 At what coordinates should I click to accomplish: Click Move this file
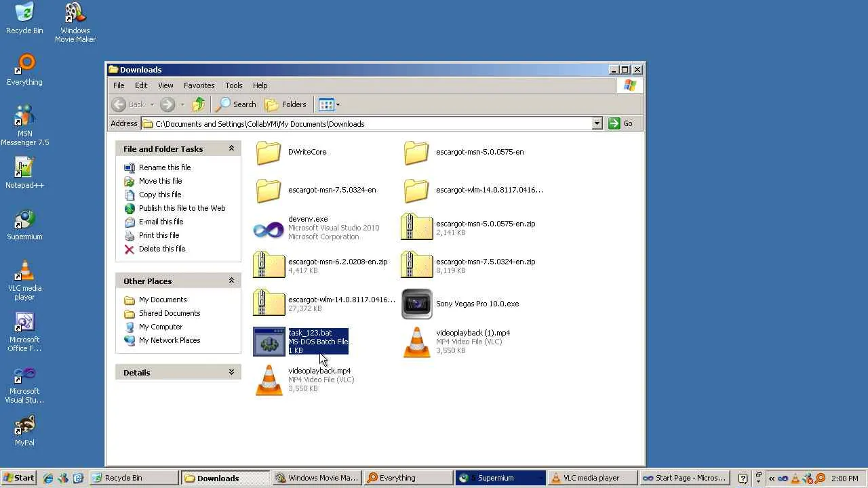(x=161, y=181)
